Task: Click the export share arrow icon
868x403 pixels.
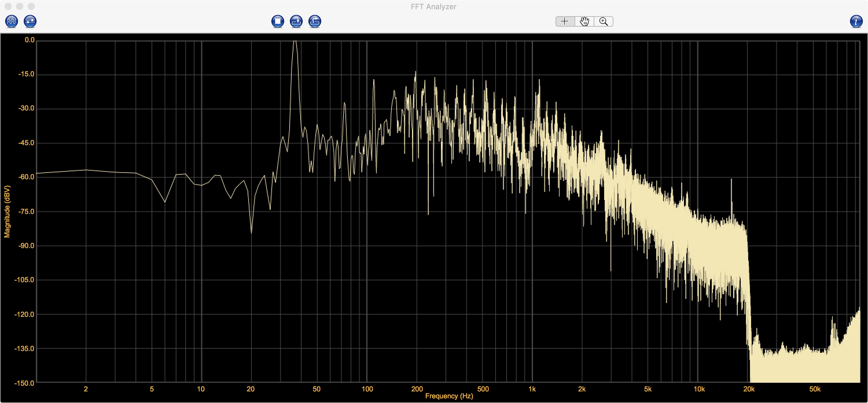Action: point(315,22)
